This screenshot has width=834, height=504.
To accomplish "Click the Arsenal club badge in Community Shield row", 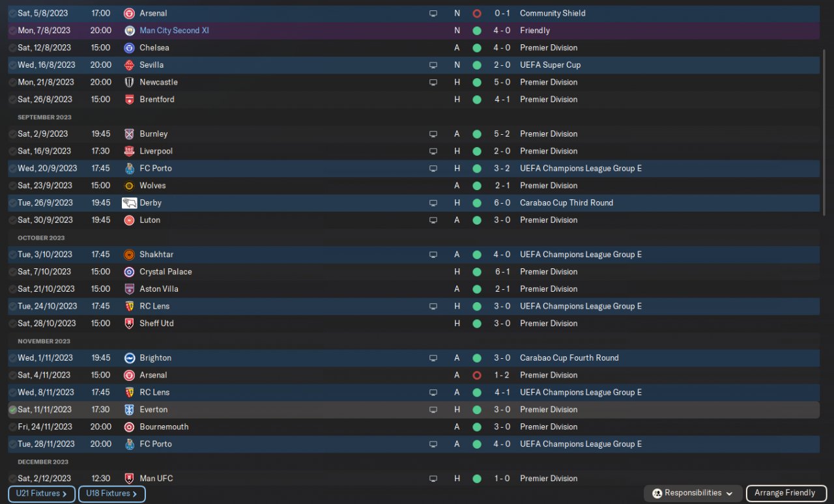I will (129, 13).
